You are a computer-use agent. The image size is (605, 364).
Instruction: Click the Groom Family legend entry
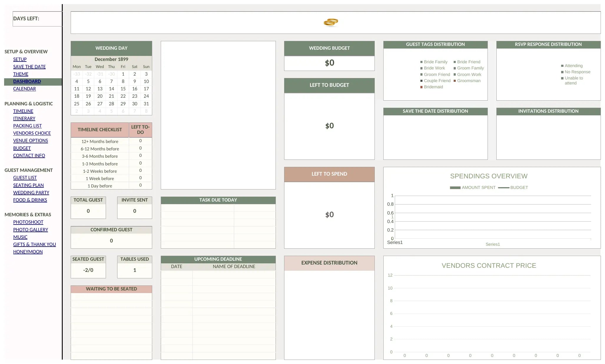point(469,68)
